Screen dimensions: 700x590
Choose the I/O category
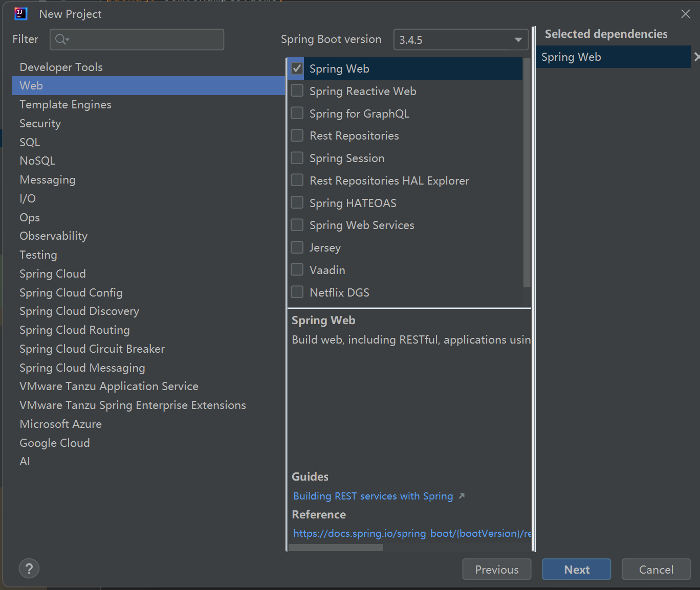148,198
